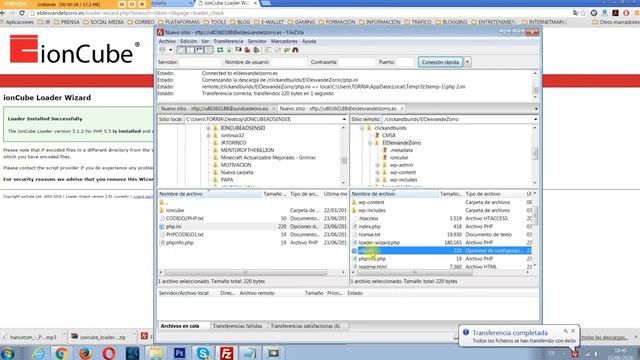Viewport: 640px width, 360px height.
Task: Click the Conexión rápida button
Action: point(440,62)
